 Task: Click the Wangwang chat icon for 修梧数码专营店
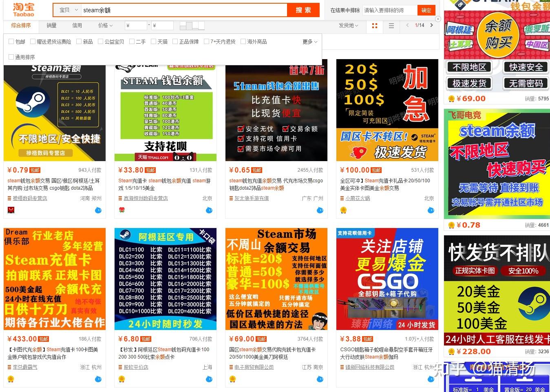click(98, 210)
